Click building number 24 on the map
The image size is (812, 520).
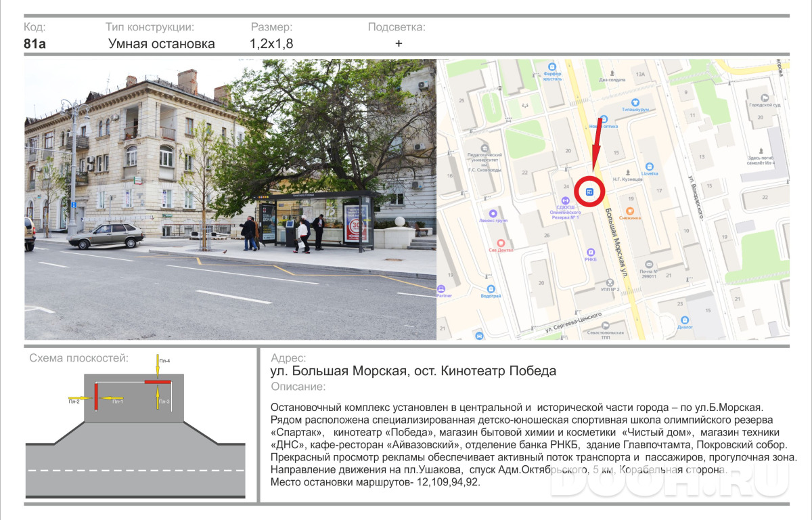566,185
